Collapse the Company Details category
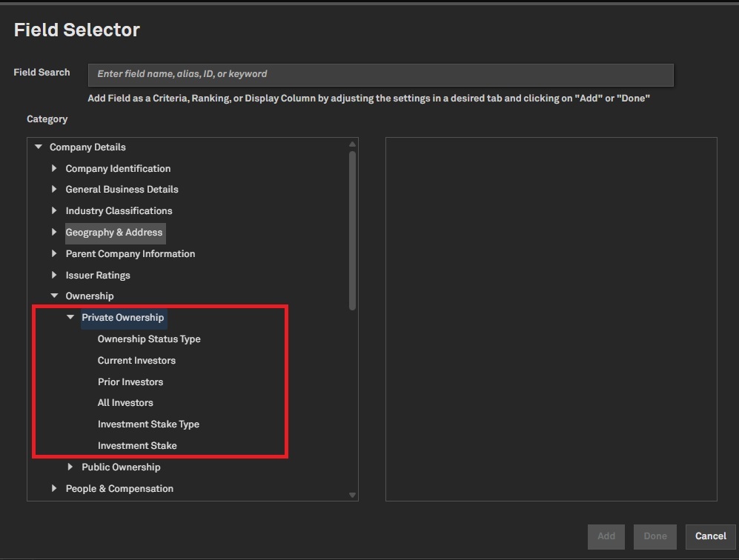Viewport: 739px width, 560px height. [x=39, y=147]
